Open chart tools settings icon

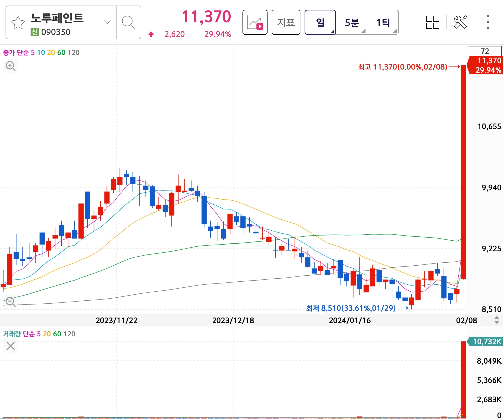(461, 22)
